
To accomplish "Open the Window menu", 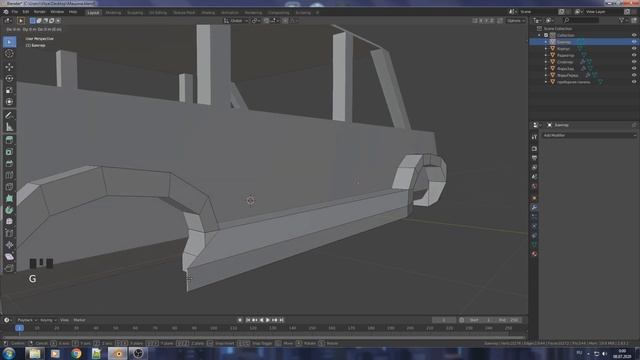I will tap(57, 12).
